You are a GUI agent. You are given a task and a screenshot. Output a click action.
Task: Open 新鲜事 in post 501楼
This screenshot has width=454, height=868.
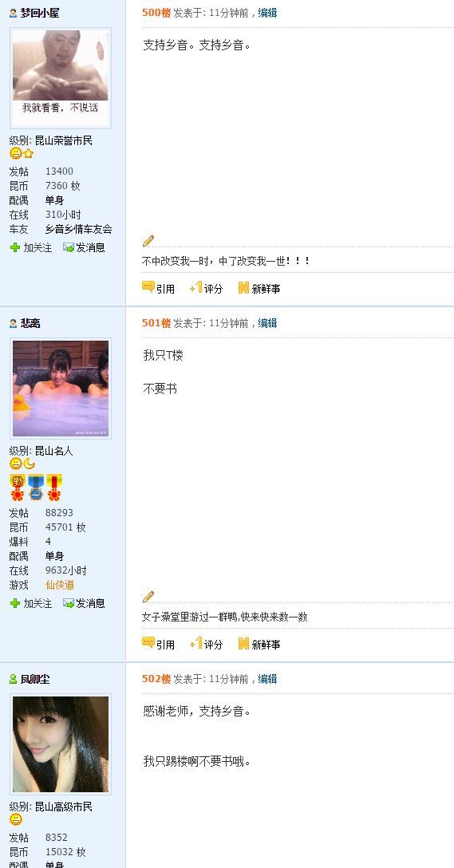point(259,644)
